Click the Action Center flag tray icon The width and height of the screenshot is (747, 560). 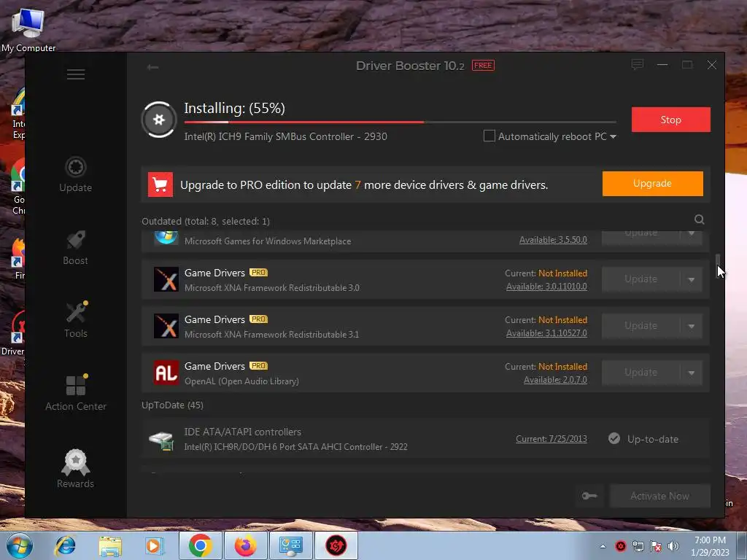[x=656, y=546]
